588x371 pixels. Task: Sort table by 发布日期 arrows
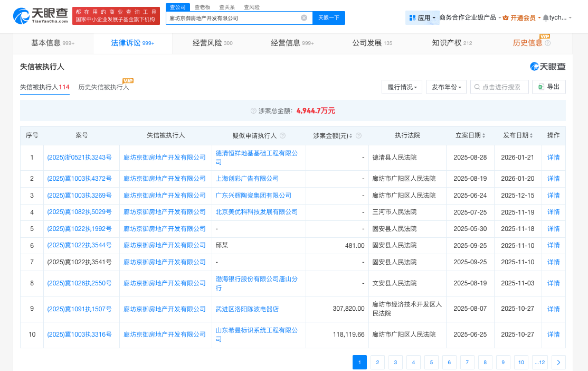pyautogui.click(x=531, y=136)
